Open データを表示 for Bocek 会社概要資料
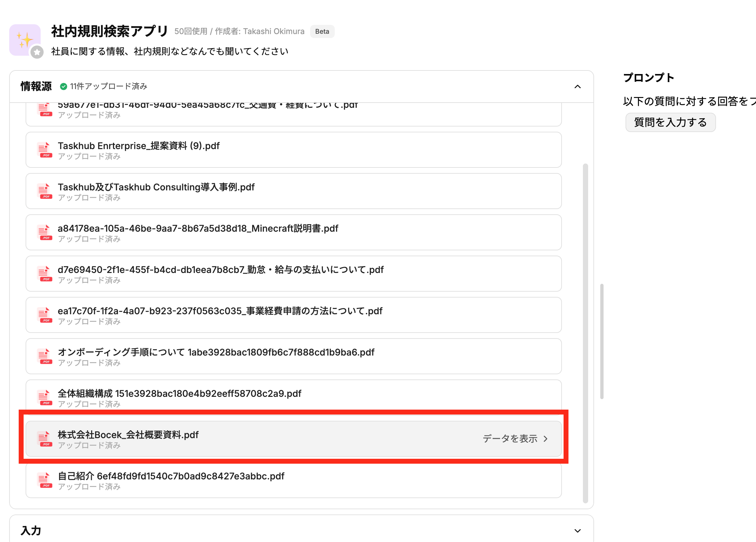Screen dimensions: 756x542 click(510, 439)
